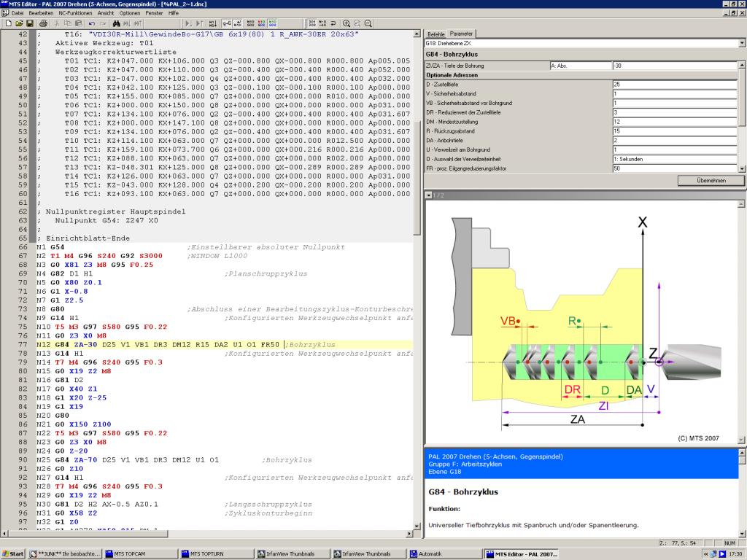Open an existing file with the folder icon

coord(19,23)
